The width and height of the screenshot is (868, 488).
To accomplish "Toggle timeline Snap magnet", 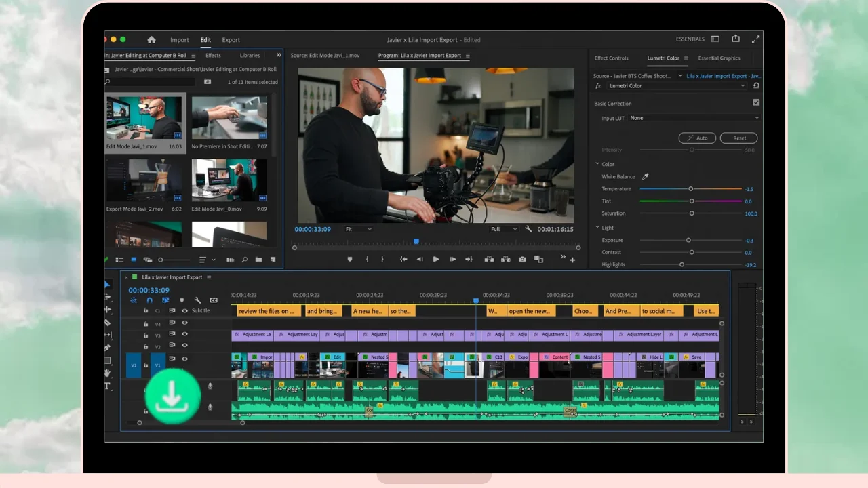I will coord(149,300).
